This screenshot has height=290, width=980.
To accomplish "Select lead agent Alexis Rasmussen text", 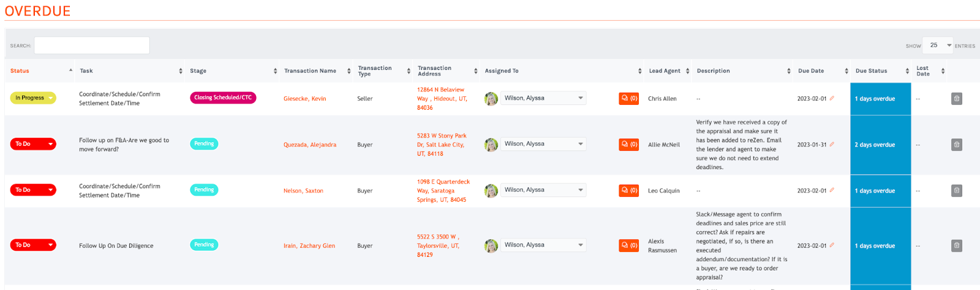I will pyautogui.click(x=663, y=246).
